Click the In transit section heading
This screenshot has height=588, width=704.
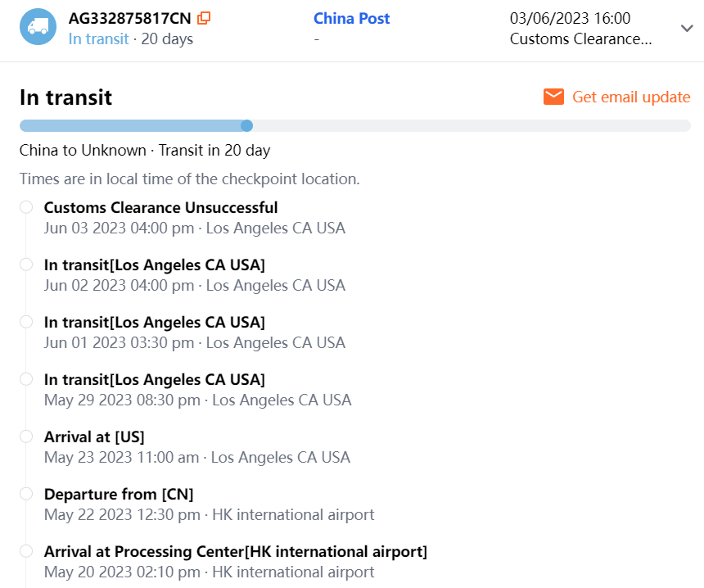pyautogui.click(x=65, y=97)
